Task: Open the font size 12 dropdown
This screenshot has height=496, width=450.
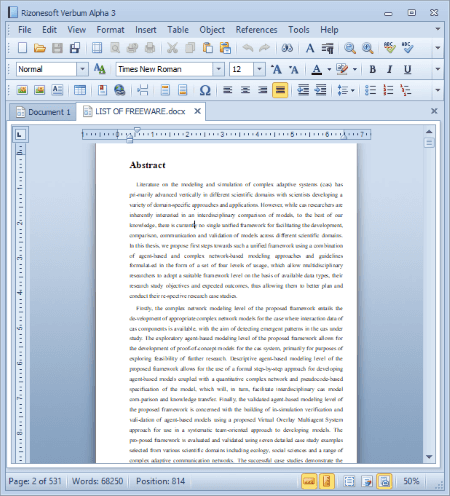Action: point(259,69)
